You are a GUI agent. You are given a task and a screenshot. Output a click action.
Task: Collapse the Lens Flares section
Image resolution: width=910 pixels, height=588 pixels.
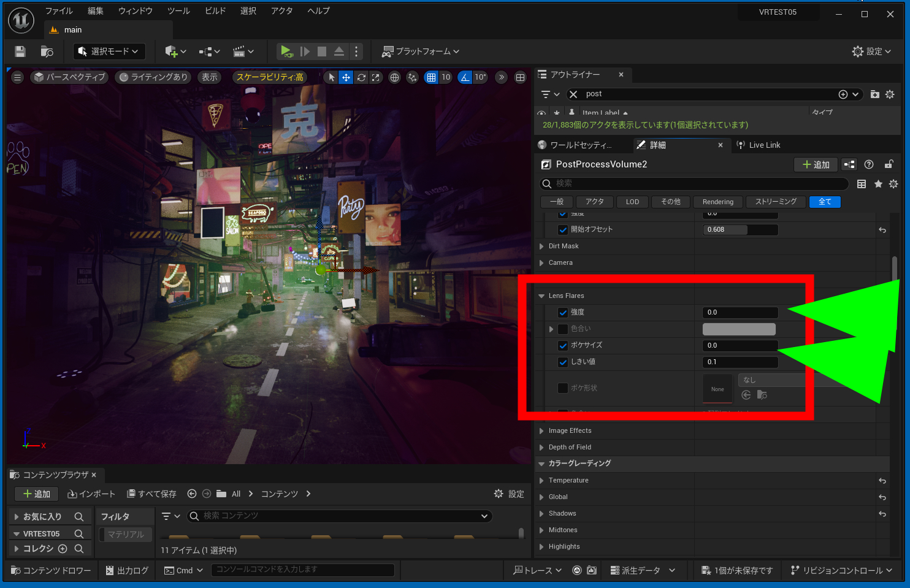coord(541,296)
